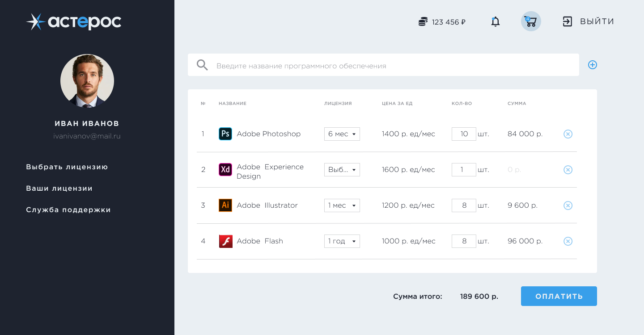Click price 1400 р. ед/мес
644x335 pixels.
point(408,134)
